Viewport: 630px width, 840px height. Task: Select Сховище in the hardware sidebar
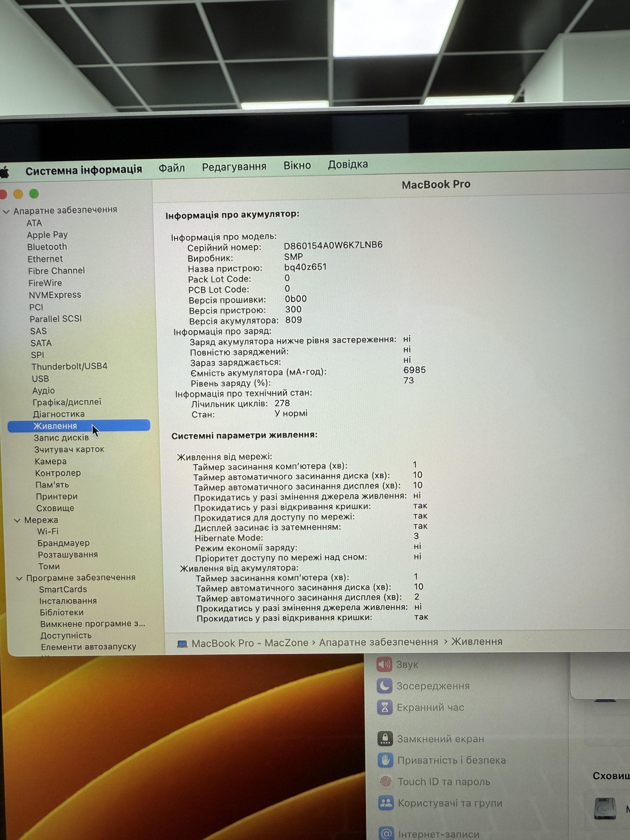(x=55, y=508)
